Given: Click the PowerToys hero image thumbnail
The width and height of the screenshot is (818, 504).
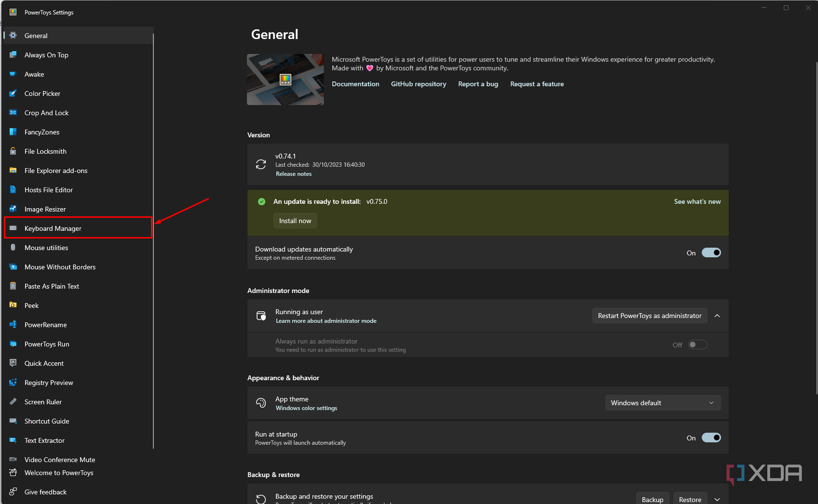Looking at the screenshot, I should tap(286, 80).
